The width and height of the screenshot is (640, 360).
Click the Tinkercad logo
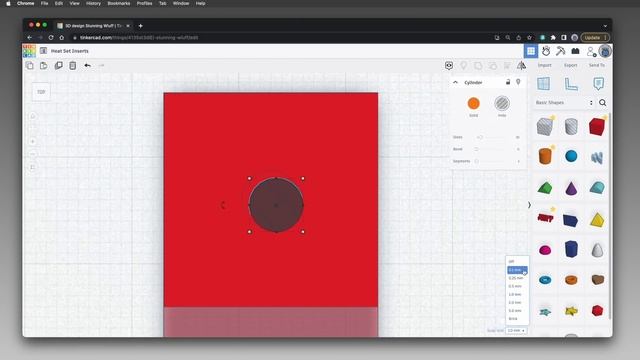(29, 51)
